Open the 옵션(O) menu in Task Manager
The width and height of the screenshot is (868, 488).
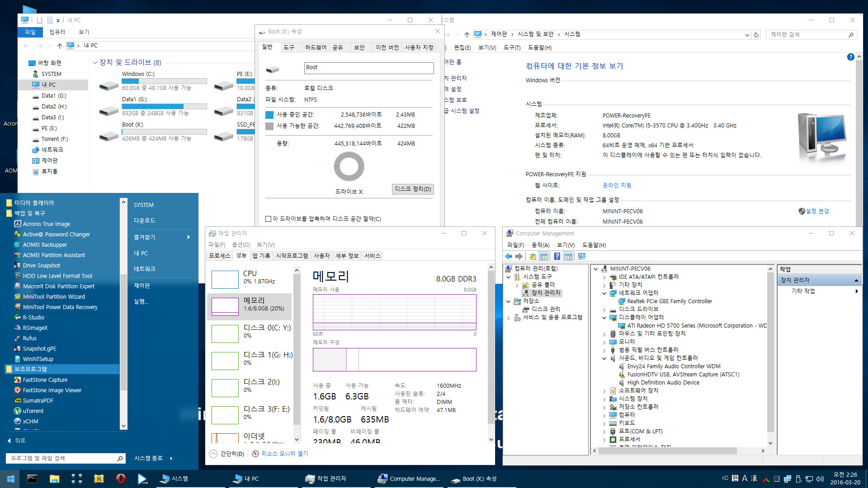pos(241,244)
